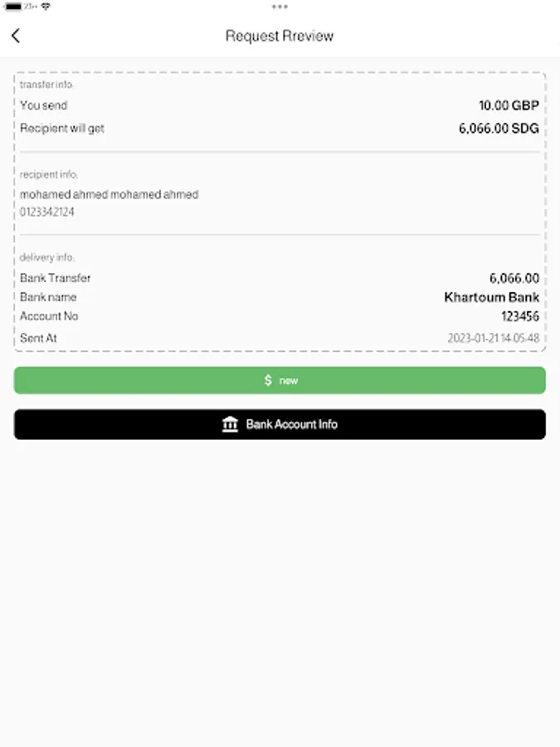Start a new transfer with green button
560x747 pixels.
[280, 380]
